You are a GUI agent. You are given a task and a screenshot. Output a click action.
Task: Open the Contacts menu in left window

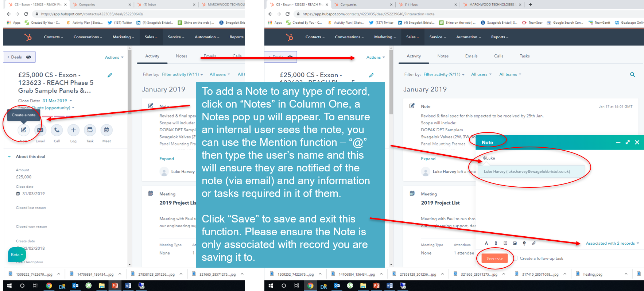[53, 37]
